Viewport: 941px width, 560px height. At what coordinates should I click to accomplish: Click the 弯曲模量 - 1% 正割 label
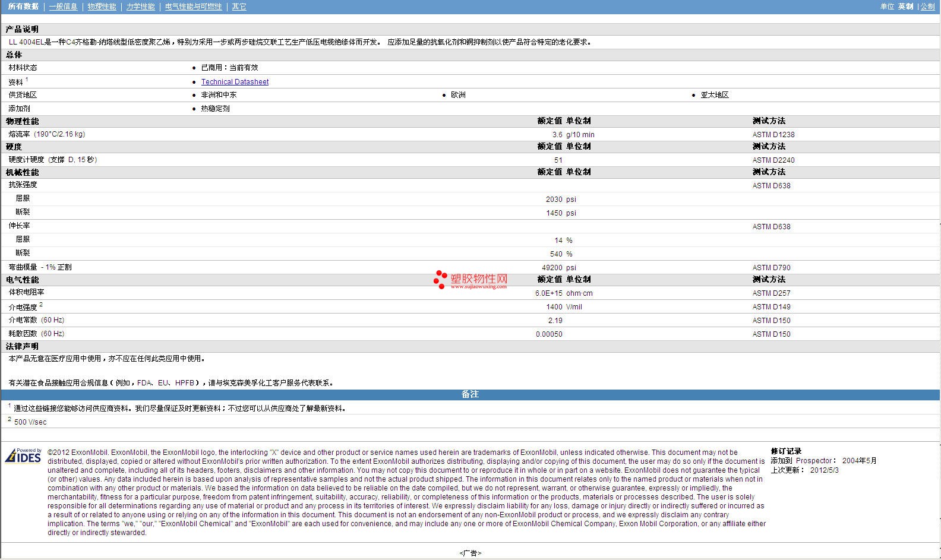click(x=40, y=267)
